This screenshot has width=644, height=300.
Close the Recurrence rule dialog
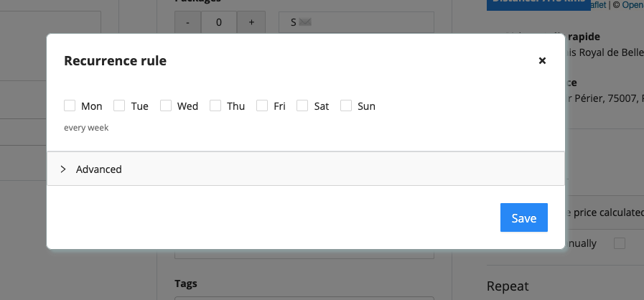click(542, 61)
